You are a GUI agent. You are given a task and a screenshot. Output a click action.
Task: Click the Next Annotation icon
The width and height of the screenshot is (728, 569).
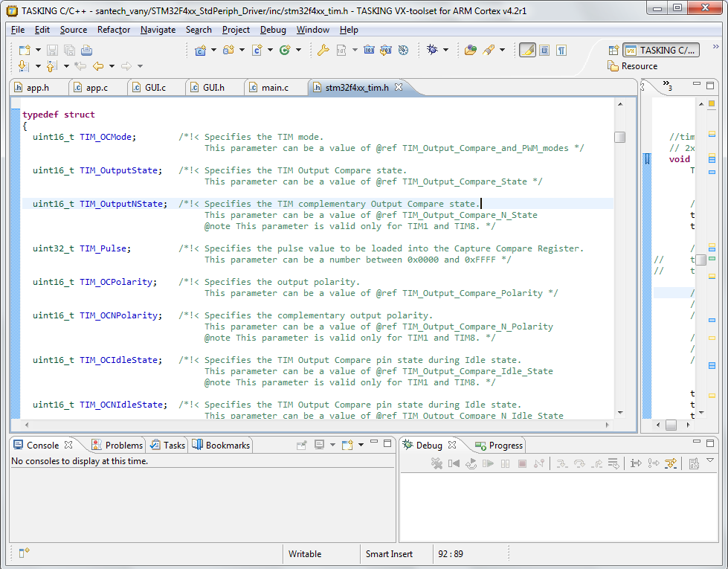tap(23, 66)
